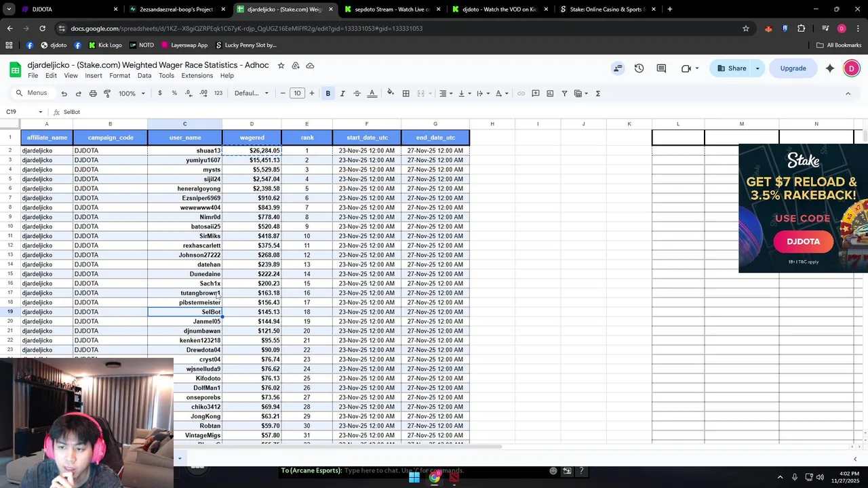Open the font family dropdown

tap(252, 94)
